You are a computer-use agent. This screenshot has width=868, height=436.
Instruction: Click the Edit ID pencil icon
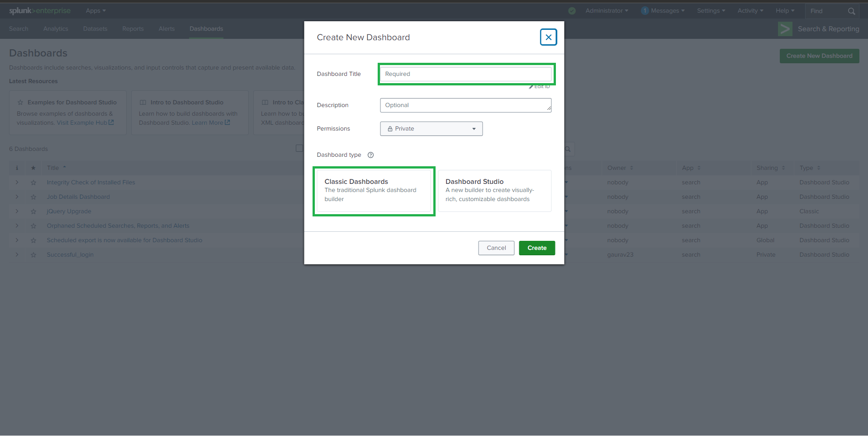pyautogui.click(x=531, y=87)
